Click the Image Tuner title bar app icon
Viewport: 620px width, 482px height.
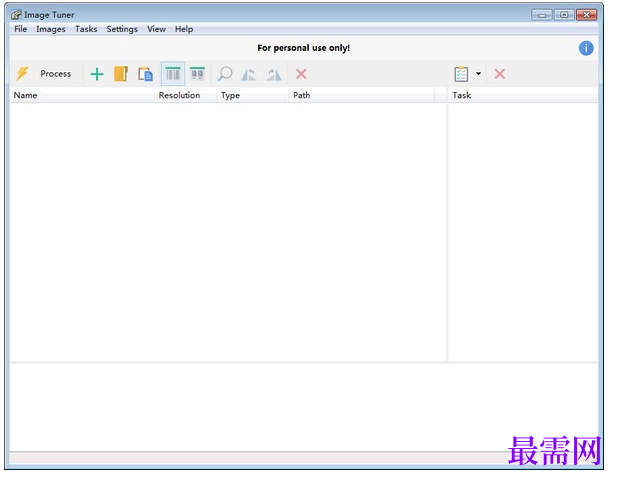16,15
